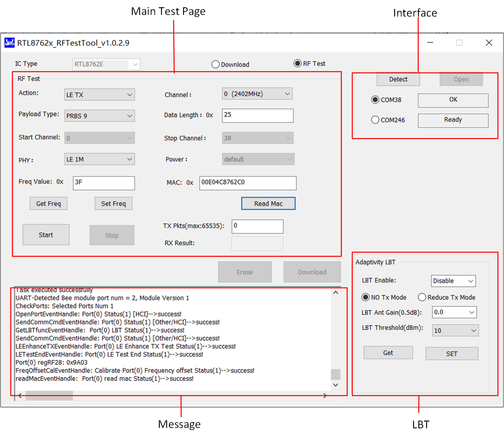Expand the Payload Type PRBS 9 dropdown
This screenshot has width=504, height=438.
click(x=99, y=116)
